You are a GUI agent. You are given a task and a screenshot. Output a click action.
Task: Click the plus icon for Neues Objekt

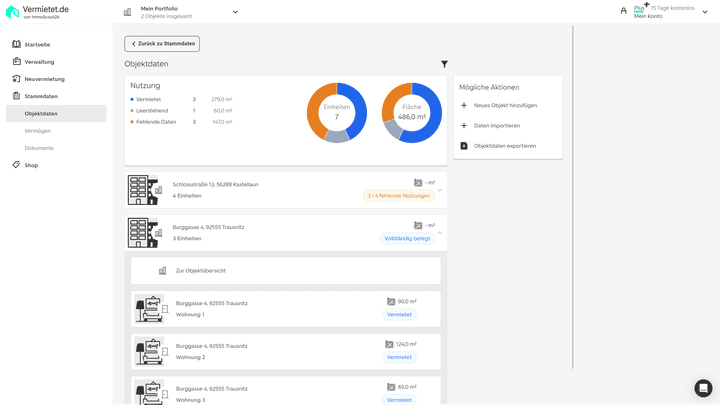[x=464, y=105]
